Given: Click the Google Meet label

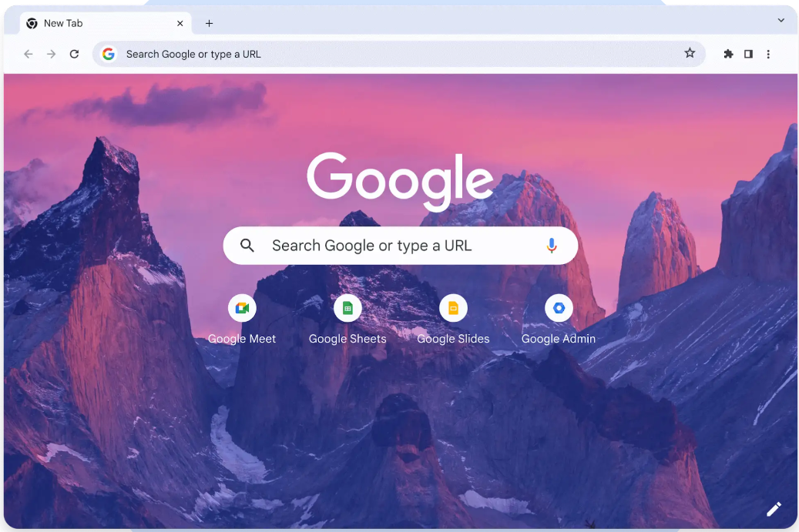Looking at the screenshot, I should 241,339.
